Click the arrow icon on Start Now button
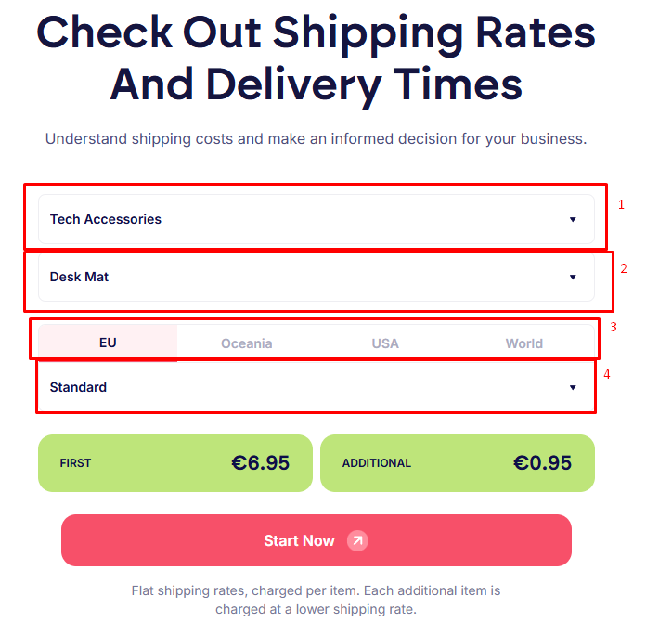Image resolution: width=672 pixels, height=622 pixels. 357,540
